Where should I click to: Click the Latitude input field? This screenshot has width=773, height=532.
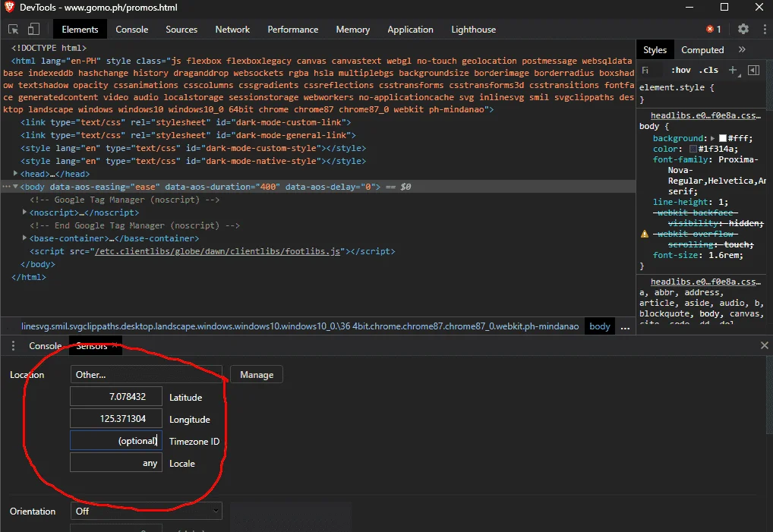pyautogui.click(x=116, y=397)
